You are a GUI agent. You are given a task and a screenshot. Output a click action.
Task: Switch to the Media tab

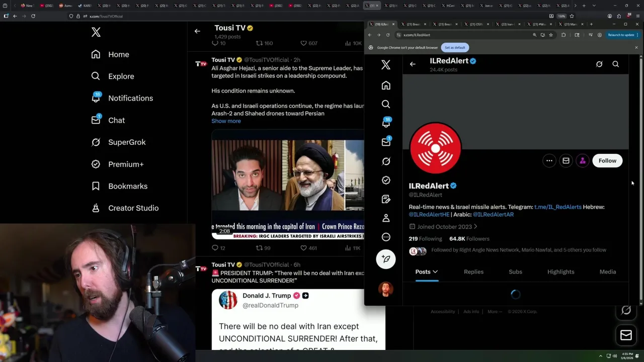coord(607,272)
